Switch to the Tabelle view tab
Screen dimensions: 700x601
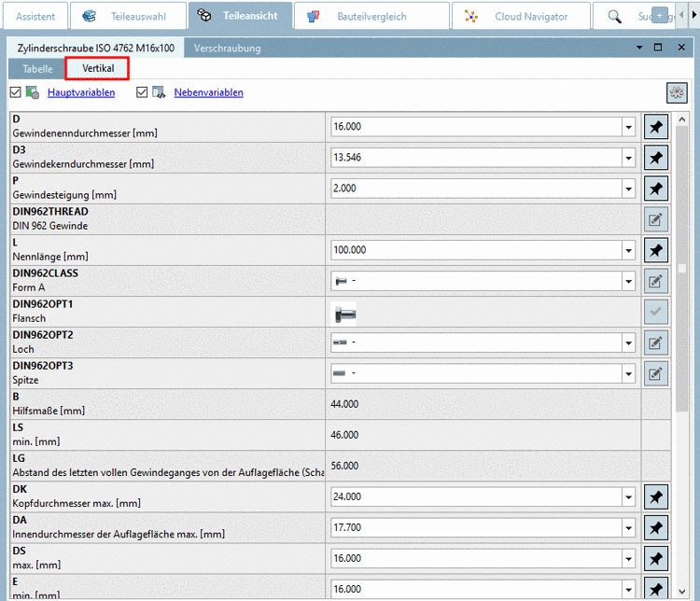point(37,69)
